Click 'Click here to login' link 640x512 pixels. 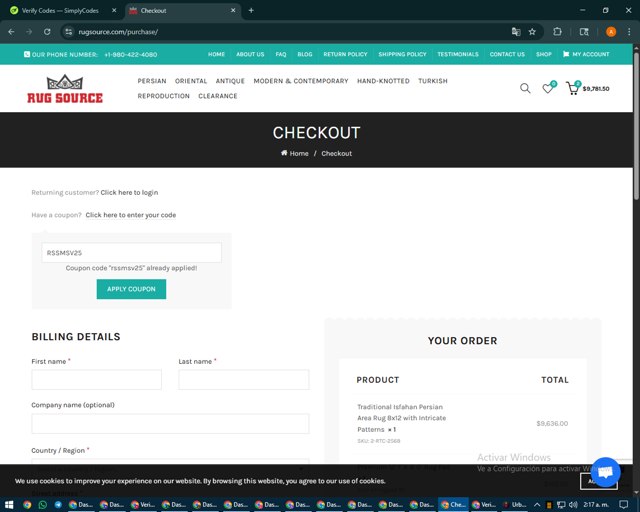coord(129,192)
